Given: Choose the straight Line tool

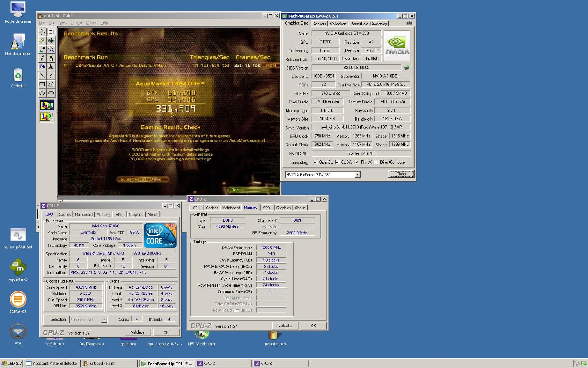Looking at the screenshot, I should [x=42, y=75].
